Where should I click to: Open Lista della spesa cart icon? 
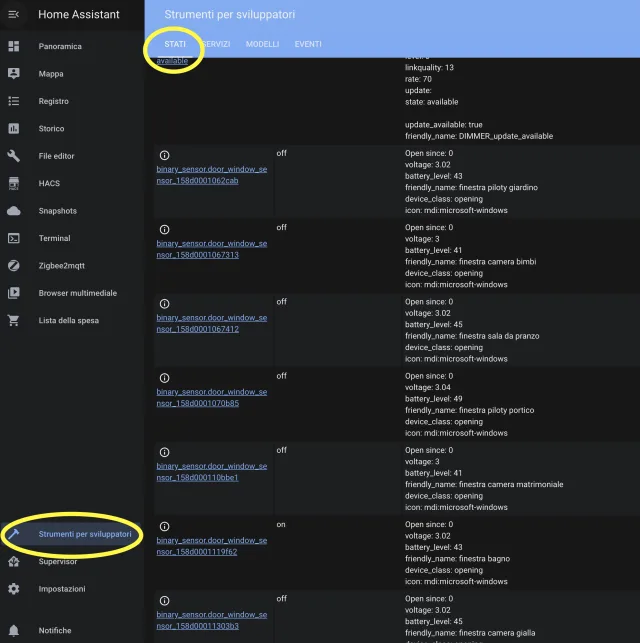point(14,320)
